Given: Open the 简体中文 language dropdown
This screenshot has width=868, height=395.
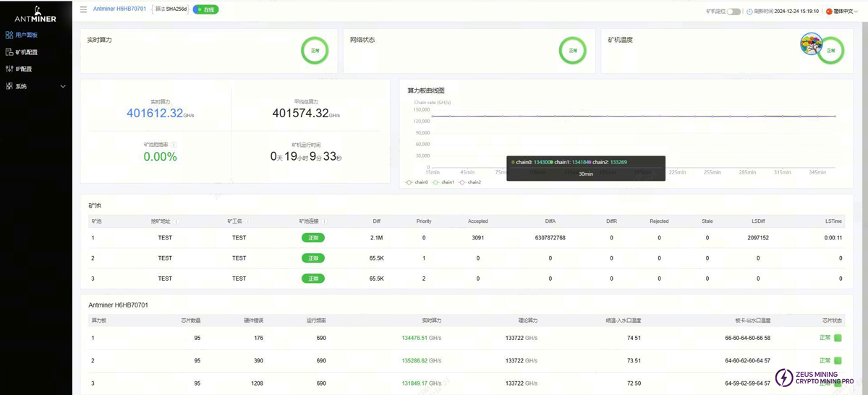Looking at the screenshot, I should (x=841, y=12).
